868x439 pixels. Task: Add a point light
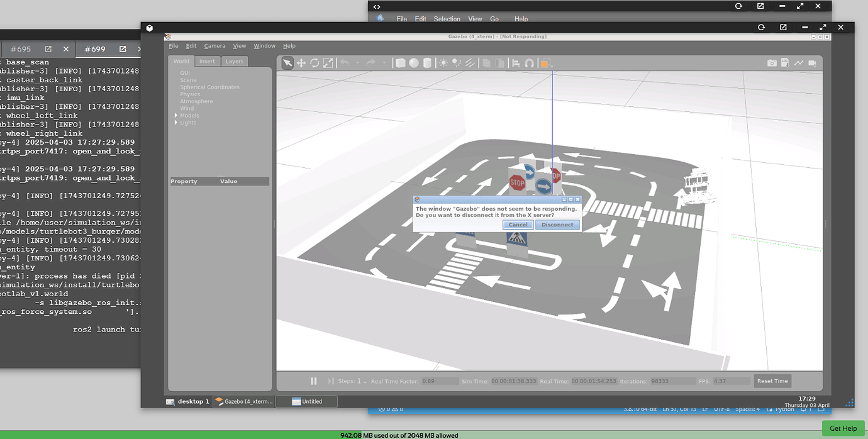tap(443, 63)
